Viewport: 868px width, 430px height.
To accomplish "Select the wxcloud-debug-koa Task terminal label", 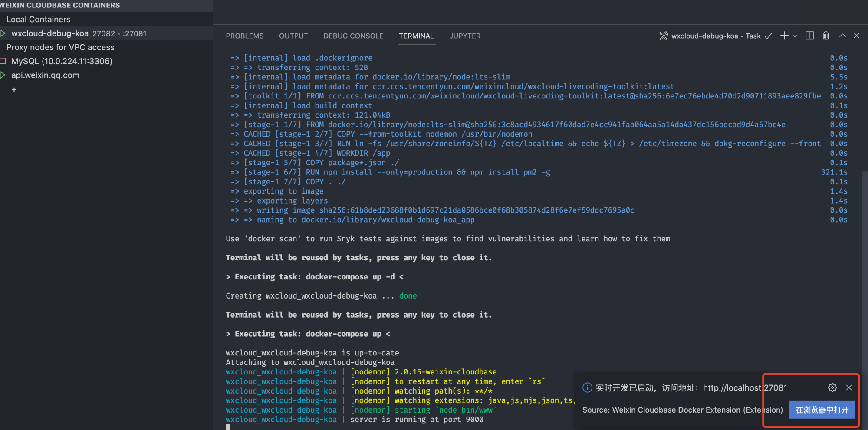I will (715, 36).
